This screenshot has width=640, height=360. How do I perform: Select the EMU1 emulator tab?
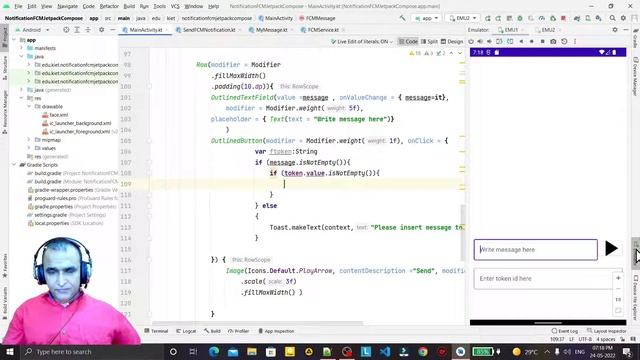tap(510, 30)
